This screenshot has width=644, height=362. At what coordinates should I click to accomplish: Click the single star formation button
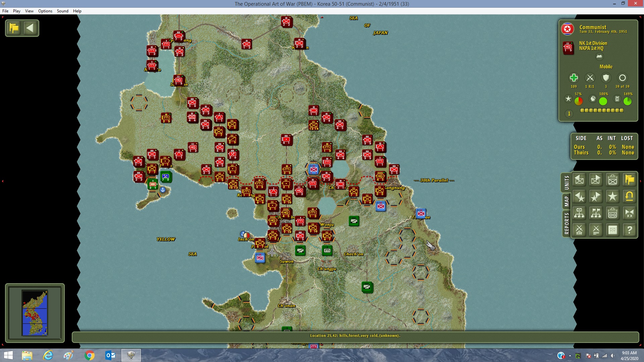[613, 197]
